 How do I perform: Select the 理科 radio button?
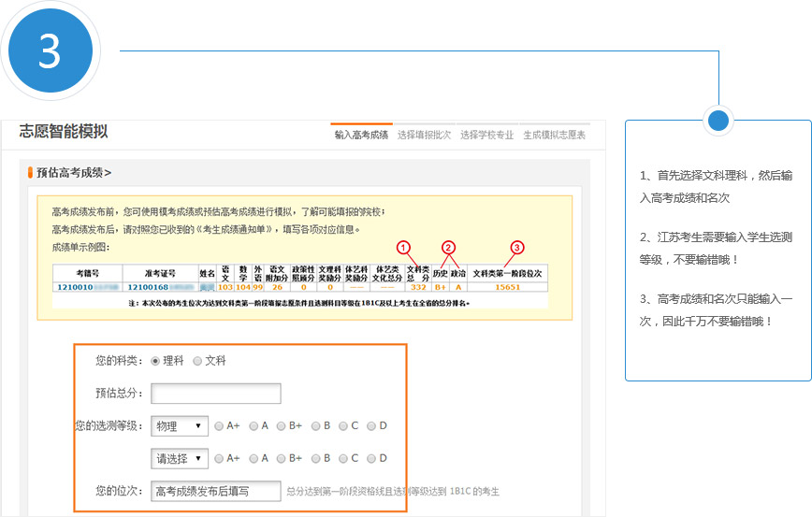coord(155,361)
